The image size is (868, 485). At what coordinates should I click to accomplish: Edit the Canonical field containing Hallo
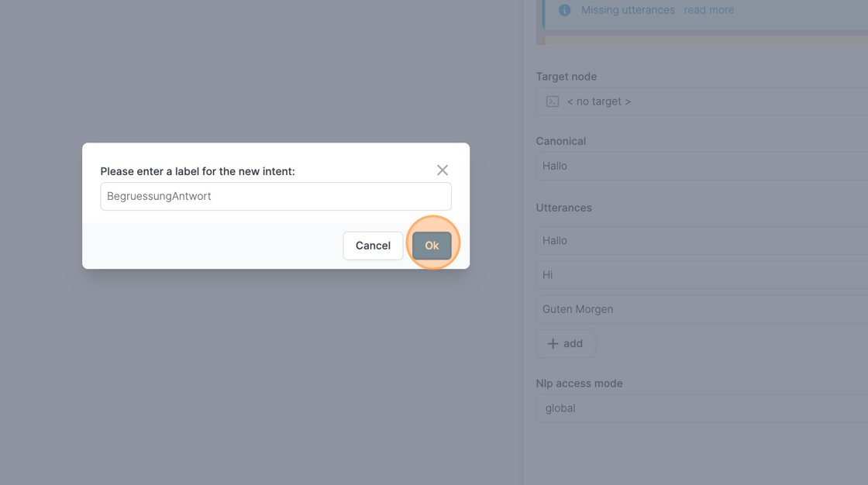(702, 166)
